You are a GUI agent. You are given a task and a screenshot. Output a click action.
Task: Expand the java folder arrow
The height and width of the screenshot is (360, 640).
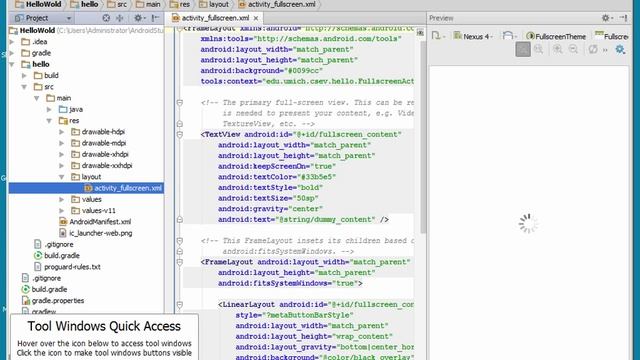point(49,109)
